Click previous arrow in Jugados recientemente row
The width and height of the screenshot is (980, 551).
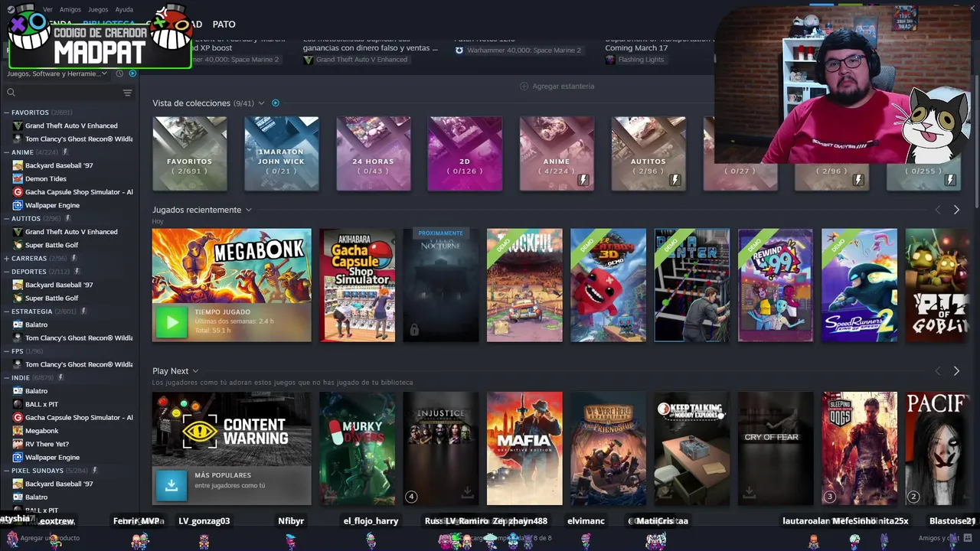pyautogui.click(x=938, y=210)
